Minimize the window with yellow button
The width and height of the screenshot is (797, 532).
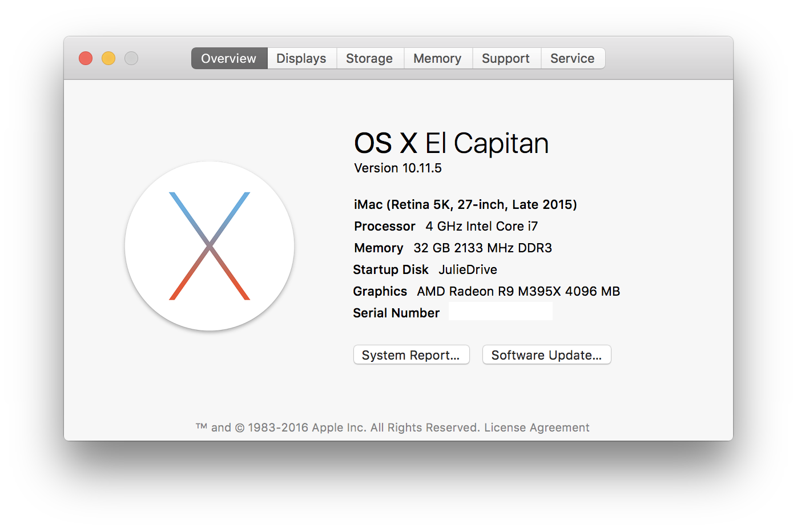[x=108, y=58]
